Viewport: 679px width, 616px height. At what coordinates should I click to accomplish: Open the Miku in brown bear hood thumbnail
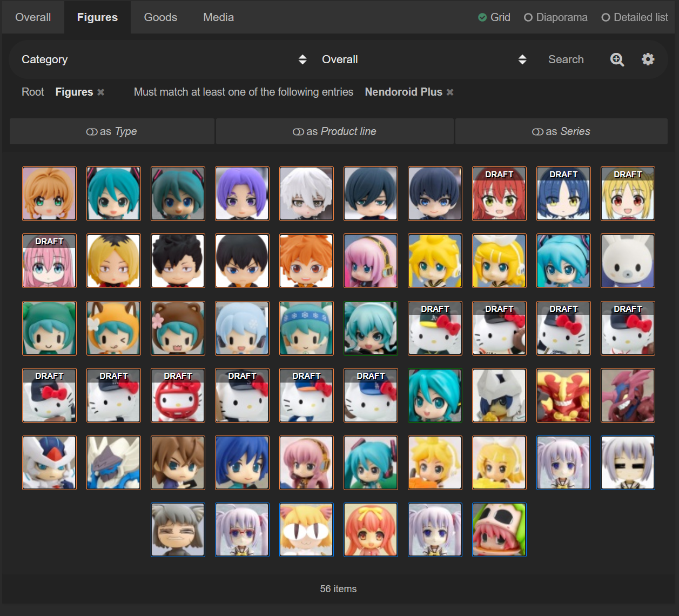tap(178, 328)
